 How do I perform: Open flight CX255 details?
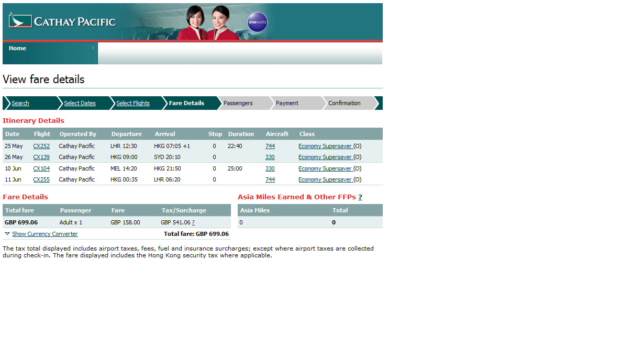[41, 179]
